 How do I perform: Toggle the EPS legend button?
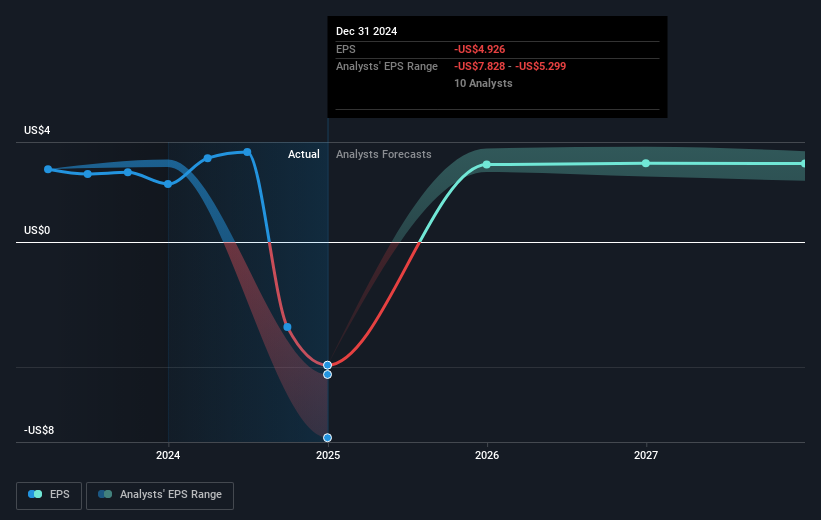click(49, 495)
